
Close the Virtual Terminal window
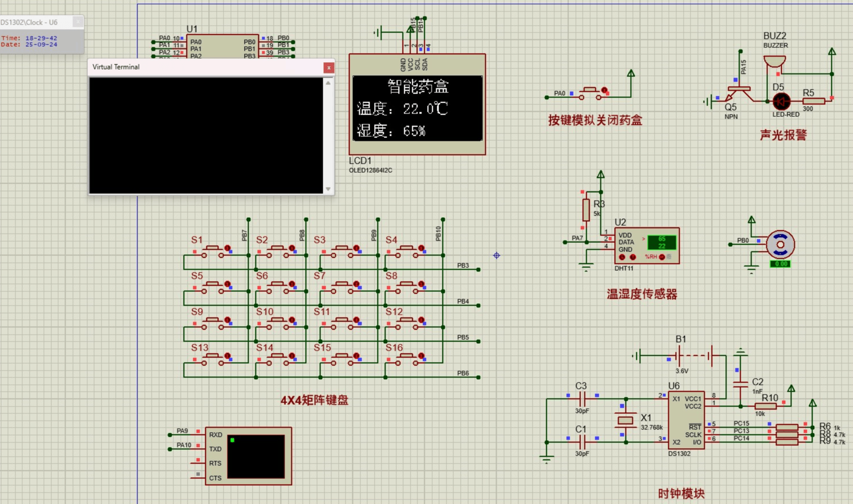point(328,67)
